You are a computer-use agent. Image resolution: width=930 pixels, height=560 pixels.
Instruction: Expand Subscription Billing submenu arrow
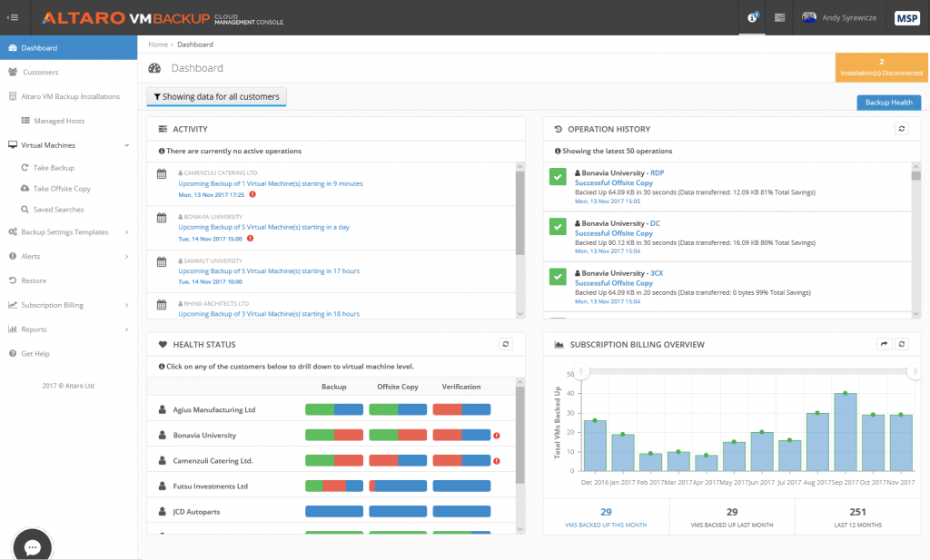126,305
